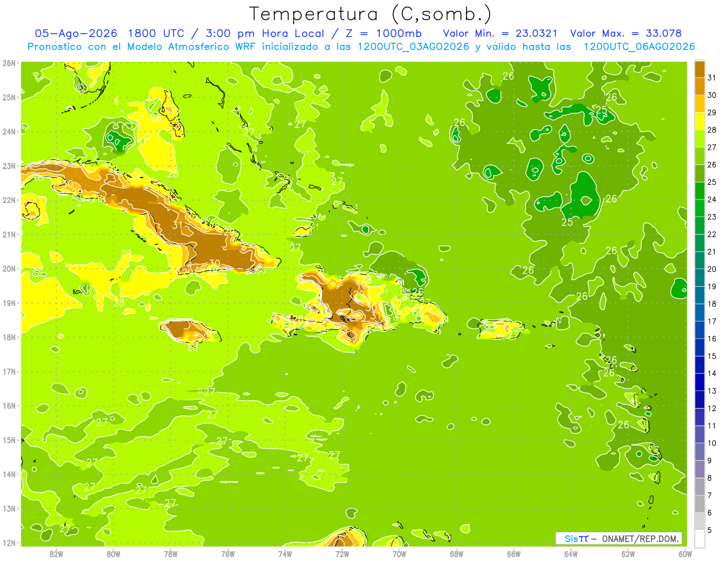
Task: Select the "05-Ago-2026 1800 UTC" date text
Action: [110, 33]
